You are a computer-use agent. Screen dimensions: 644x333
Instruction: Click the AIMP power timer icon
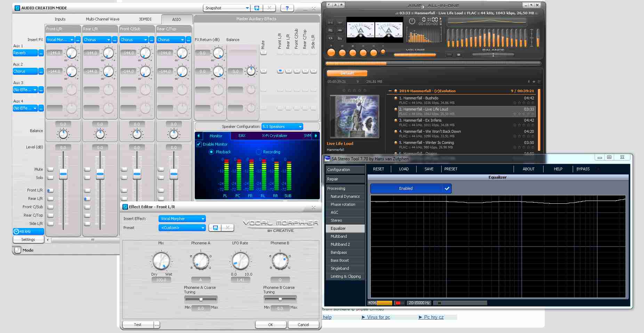412,21
